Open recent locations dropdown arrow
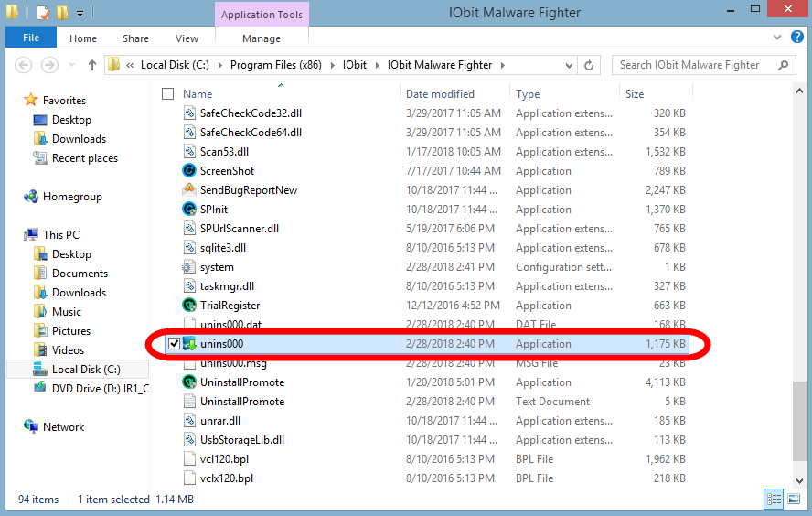Screen dimensions: 812x516 [x=72, y=65]
